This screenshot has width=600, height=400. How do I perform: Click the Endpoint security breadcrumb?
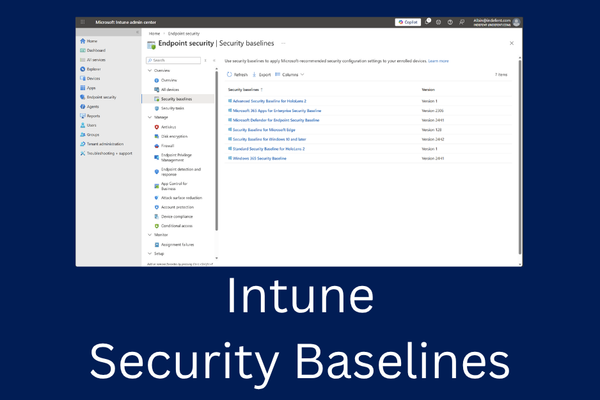pos(184,34)
